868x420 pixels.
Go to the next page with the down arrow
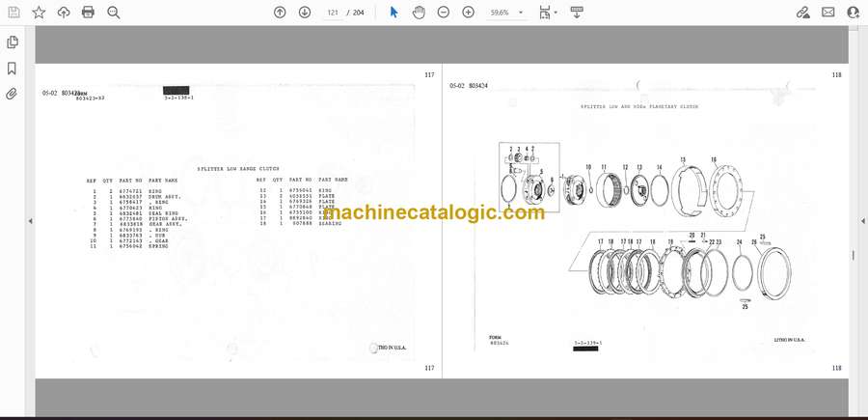point(305,13)
